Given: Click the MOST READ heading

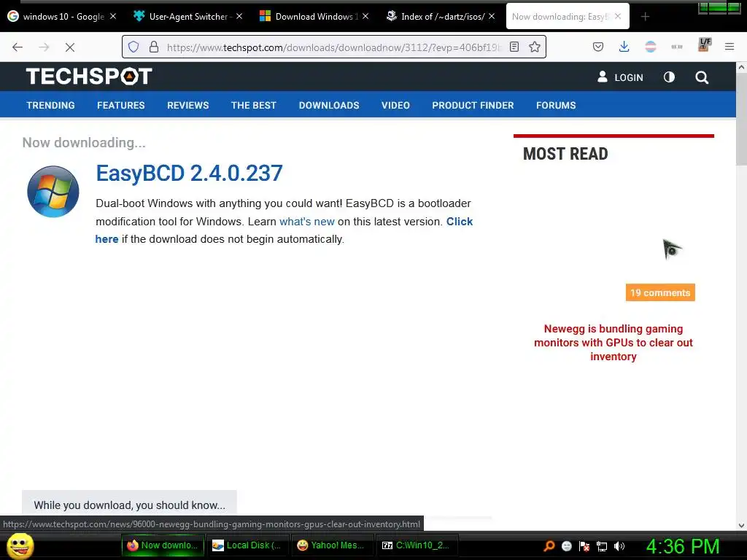Looking at the screenshot, I should (565, 154).
